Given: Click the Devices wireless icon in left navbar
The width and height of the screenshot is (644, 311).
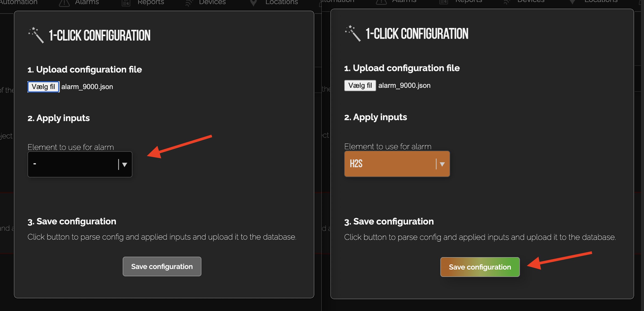Looking at the screenshot, I should pyautogui.click(x=188, y=3).
